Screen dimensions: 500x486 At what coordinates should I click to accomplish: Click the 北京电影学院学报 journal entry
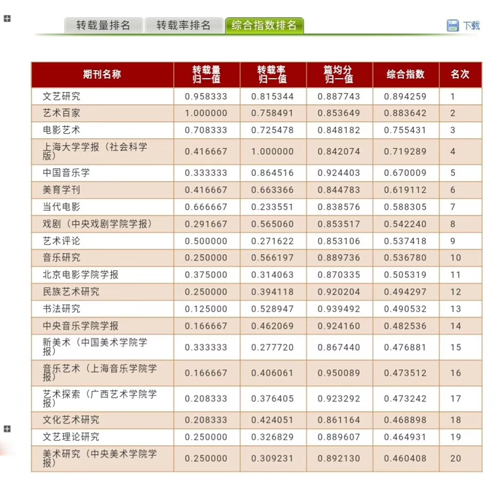point(80,275)
